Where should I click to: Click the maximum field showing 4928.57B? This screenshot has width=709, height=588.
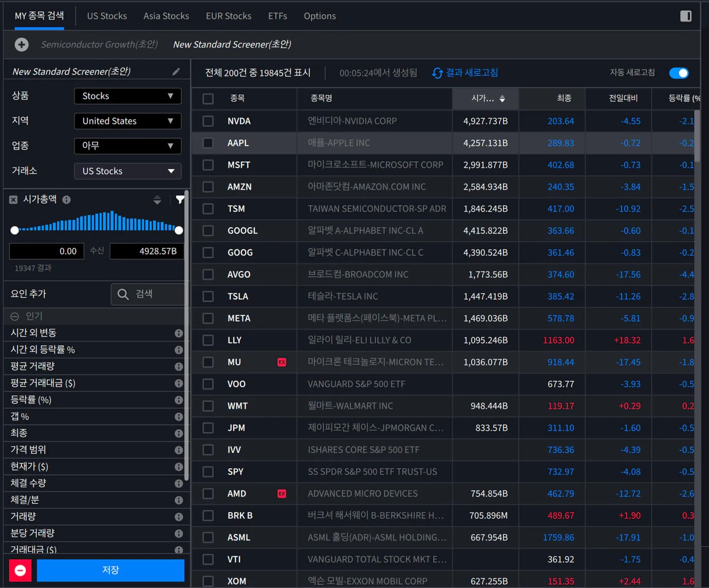[x=147, y=251]
